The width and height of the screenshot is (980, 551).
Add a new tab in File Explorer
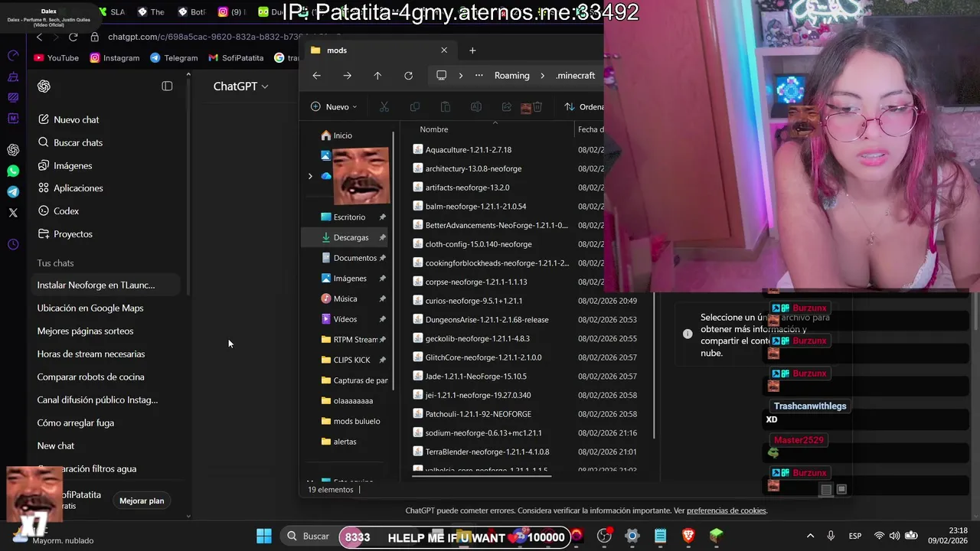click(x=472, y=51)
